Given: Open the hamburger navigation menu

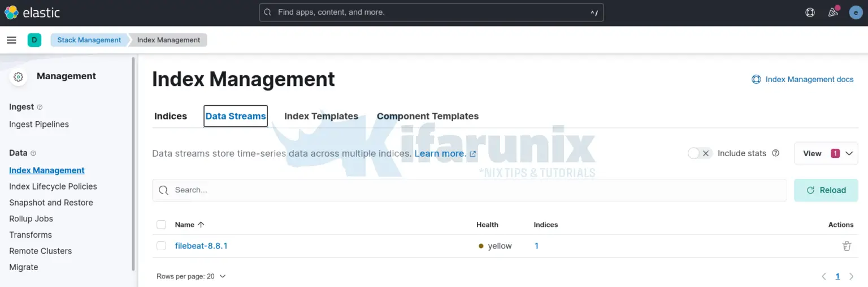Looking at the screenshot, I should tap(11, 40).
